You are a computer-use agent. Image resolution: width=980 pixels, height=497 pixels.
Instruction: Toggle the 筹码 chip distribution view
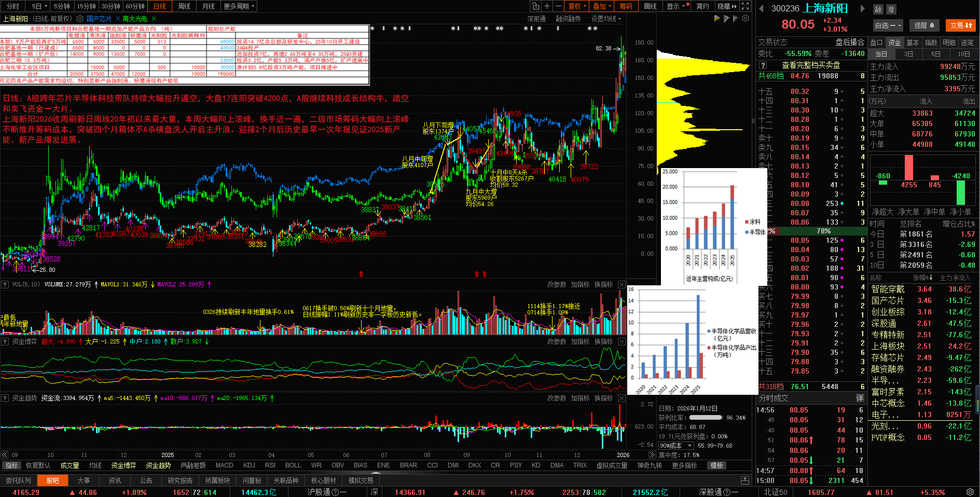[626, 6]
